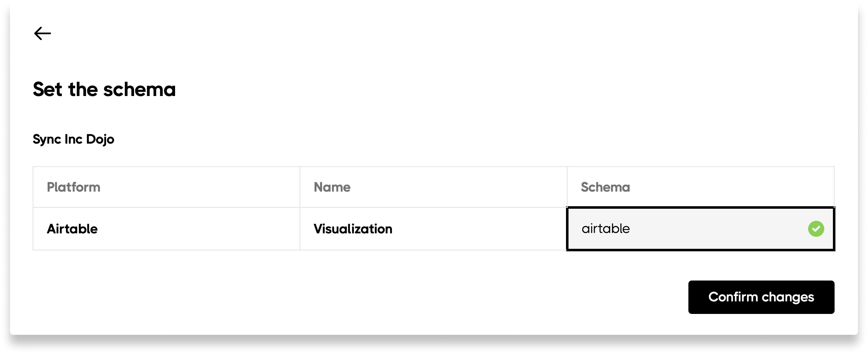This screenshot has height=354, width=868.
Task: Click the word Airtable in table row
Action: [72, 229]
